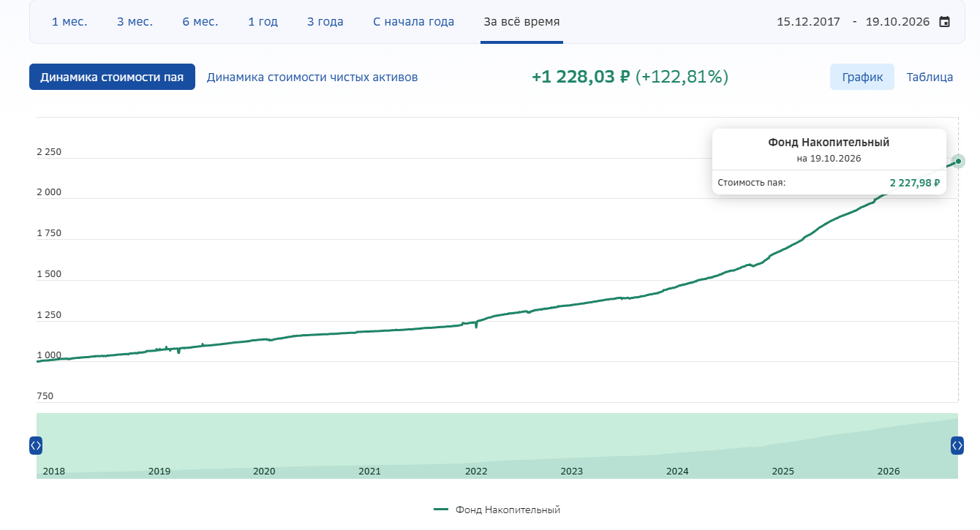Viewport: 980px width, 530px height.
Task: Toggle the Фонд Накопительный legend series
Action: [x=497, y=510]
